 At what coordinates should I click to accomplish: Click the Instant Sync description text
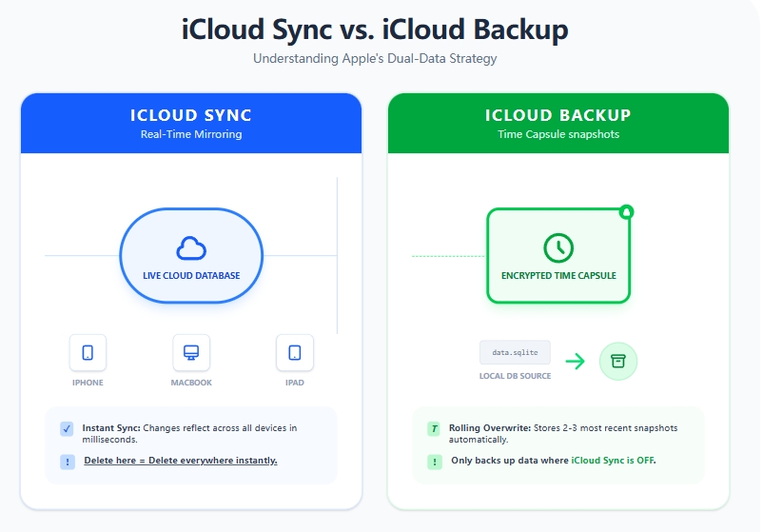[189, 433]
